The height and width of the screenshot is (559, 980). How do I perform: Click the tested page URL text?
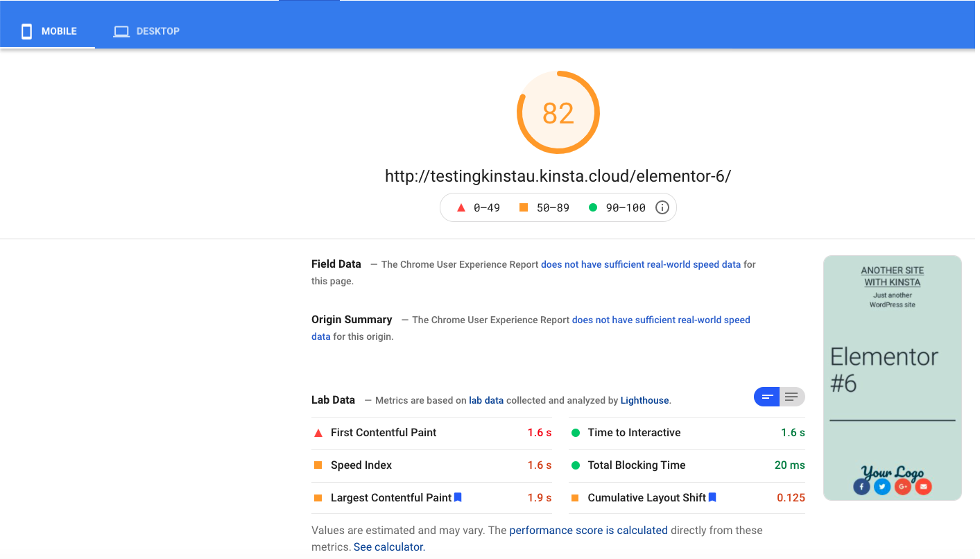[558, 176]
